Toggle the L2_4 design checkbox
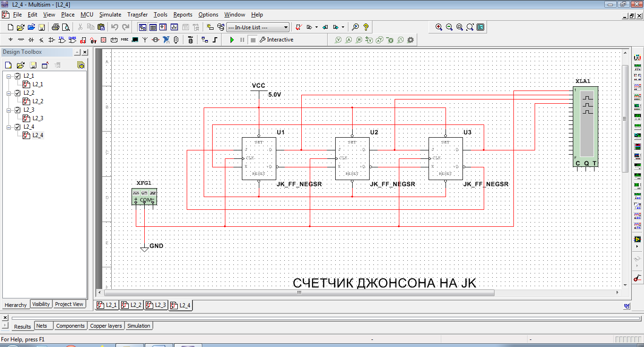Image resolution: width=644 pixels, height=347 pixels. click(17, 127)
